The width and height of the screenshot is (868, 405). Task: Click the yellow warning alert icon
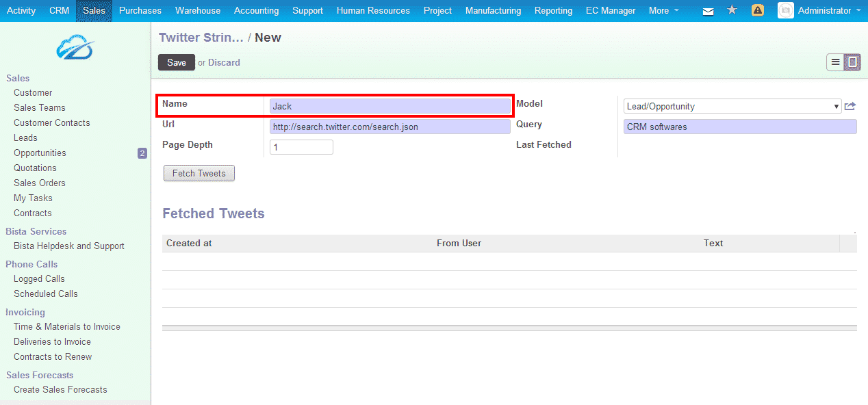click(758, 10)
